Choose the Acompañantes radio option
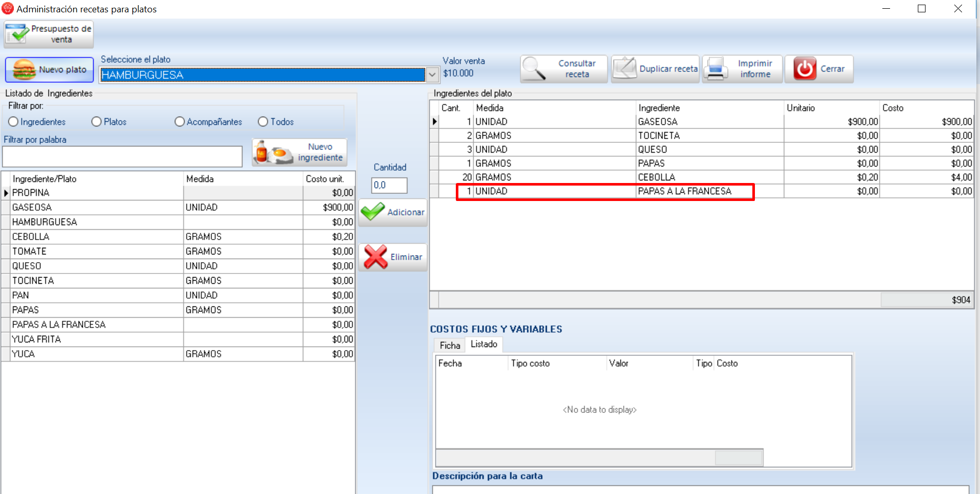The image size is (980, 494). pyautogui.click(x=179, y=122)
